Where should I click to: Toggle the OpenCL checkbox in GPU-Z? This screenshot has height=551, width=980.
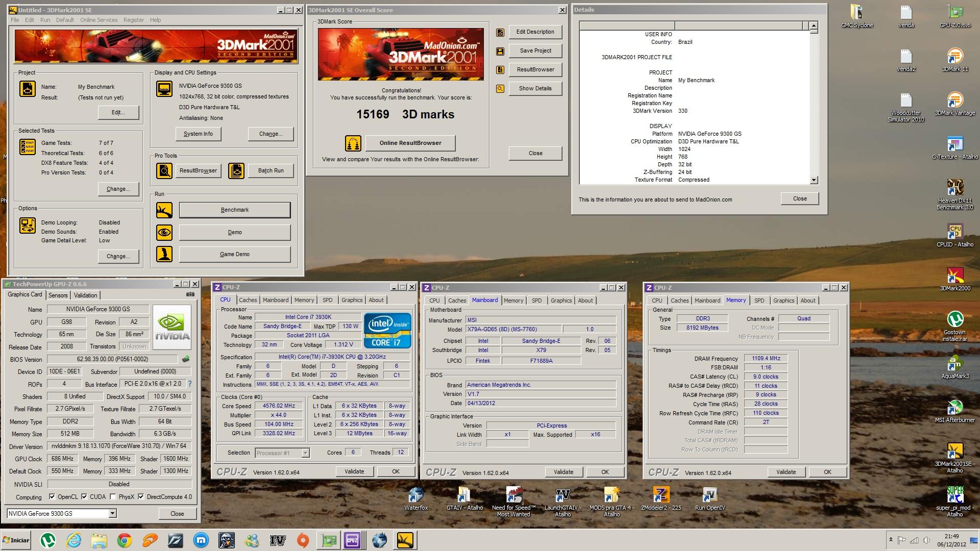[x=52, y=496]
